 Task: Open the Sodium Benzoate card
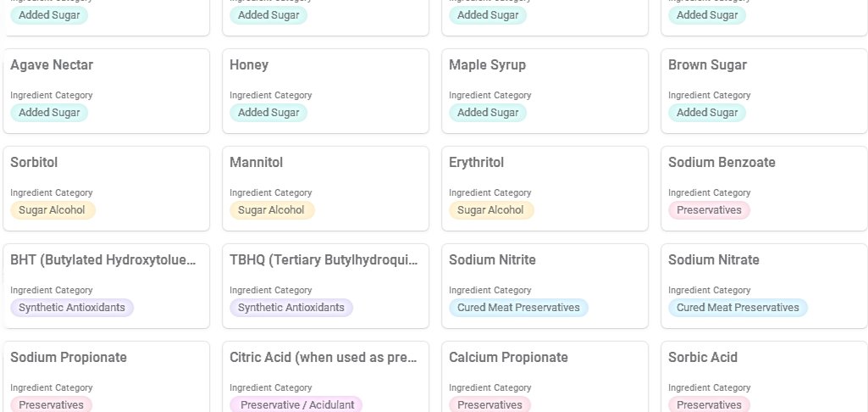pos(764,188)
